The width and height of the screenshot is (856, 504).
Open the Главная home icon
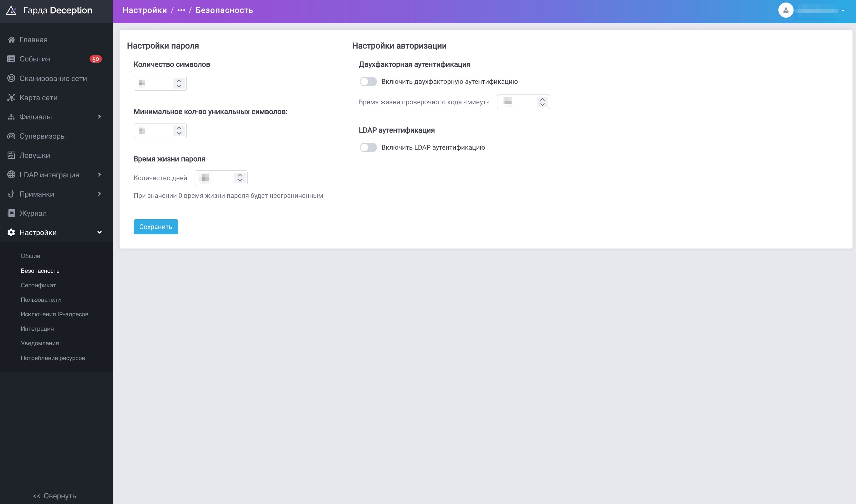point(11,40)
